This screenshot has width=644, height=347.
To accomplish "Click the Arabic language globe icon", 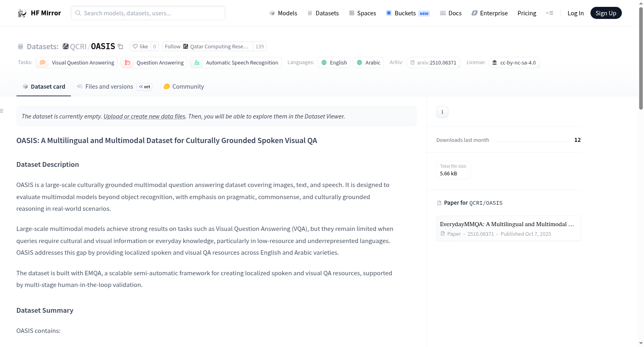I will [x=359, y=62].
